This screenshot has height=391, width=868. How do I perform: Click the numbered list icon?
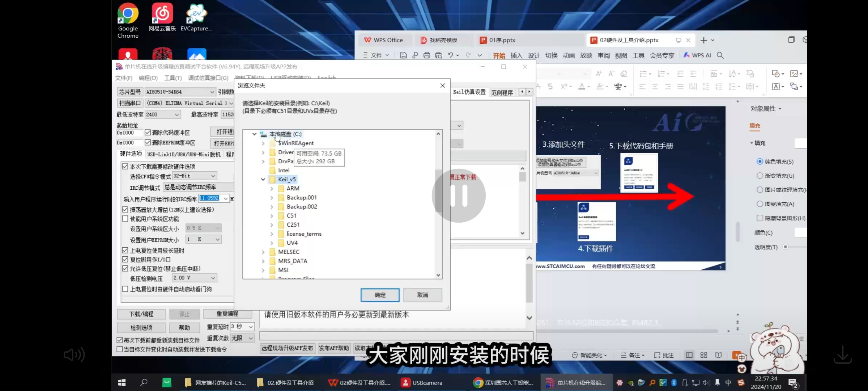point(661,73)
